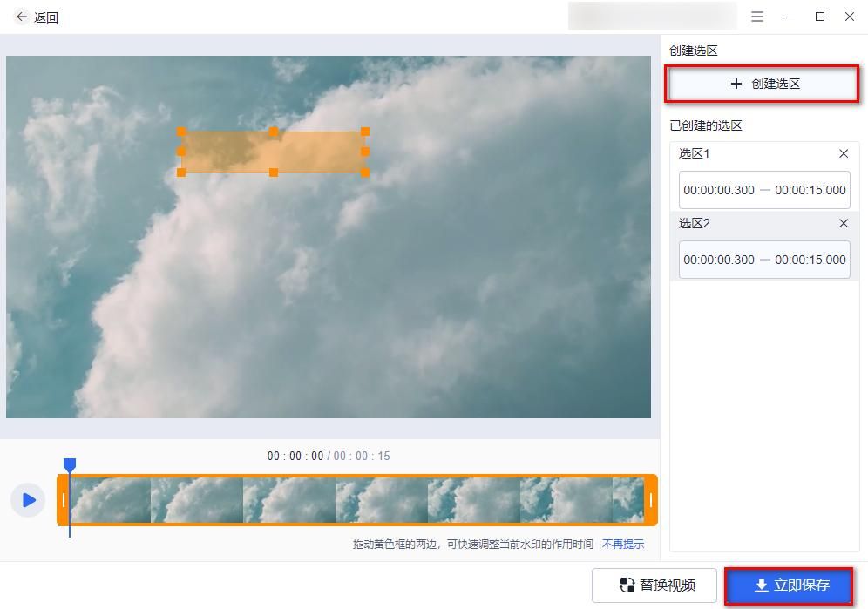Click bottom-left handle of orange selection

point(181,173)
